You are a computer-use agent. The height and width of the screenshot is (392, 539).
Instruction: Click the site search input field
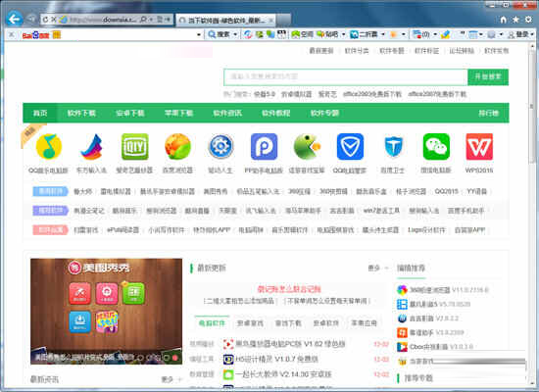(346, 76)
